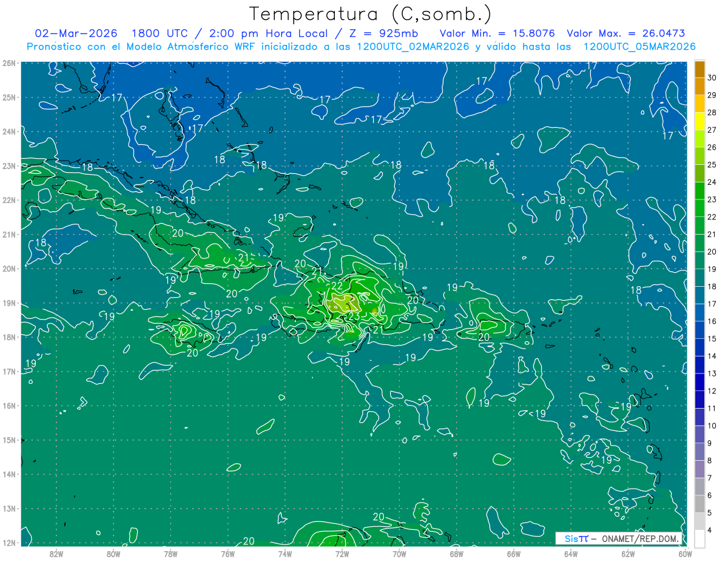
Task: Click the 76W longitude axis label
Action: (x=228, y=553)
